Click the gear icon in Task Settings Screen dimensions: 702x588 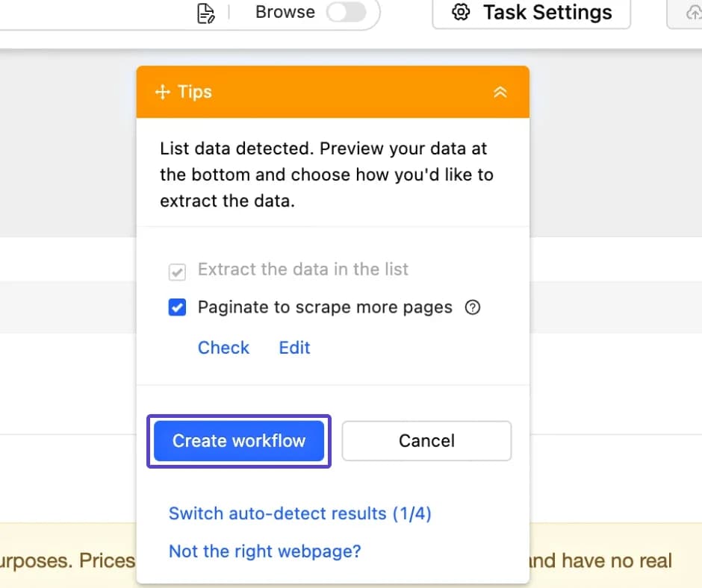click(x=462, y=13)
